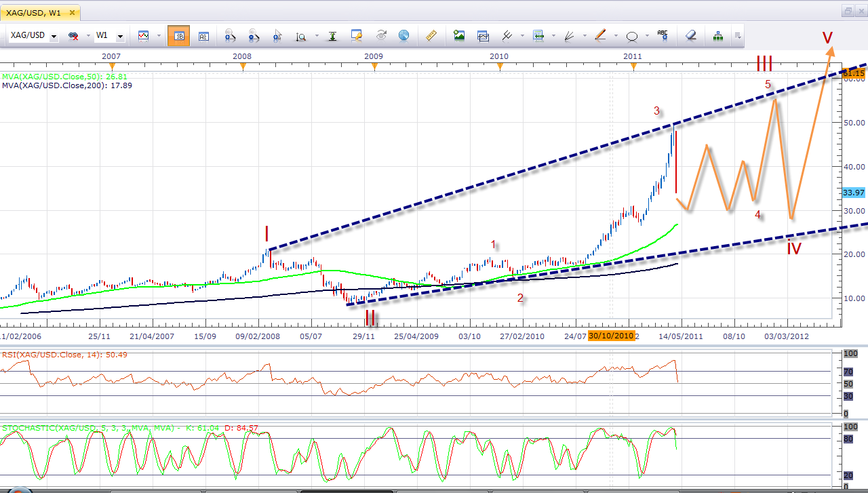Click the 50.00 price axis label
The image size is (868, 493).
[853, 123]
